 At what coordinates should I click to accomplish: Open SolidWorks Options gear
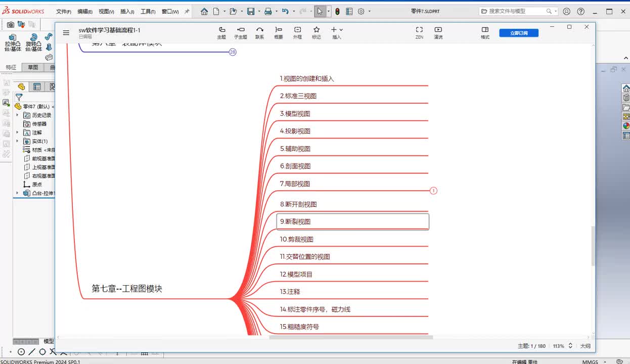(361, 11)
